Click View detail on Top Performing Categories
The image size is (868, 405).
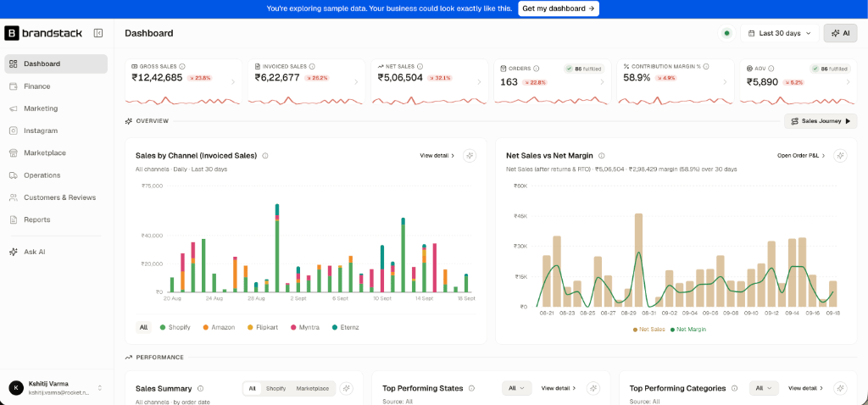(806, 388)
